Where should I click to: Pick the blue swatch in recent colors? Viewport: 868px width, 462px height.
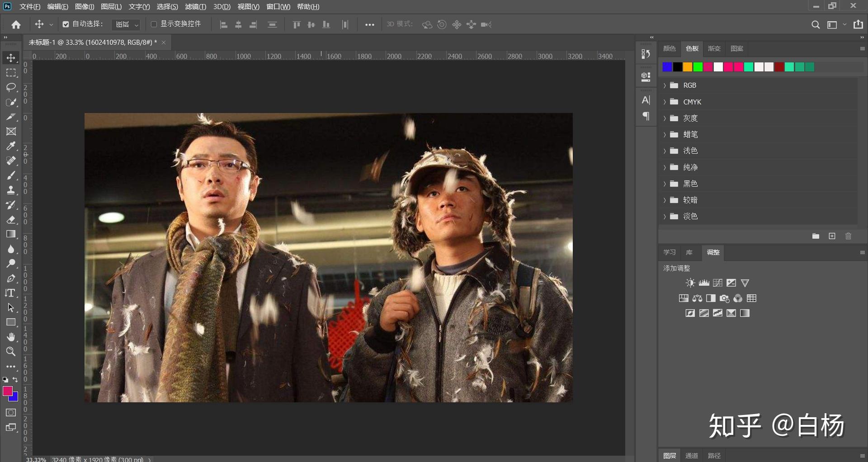pos(667,67)
